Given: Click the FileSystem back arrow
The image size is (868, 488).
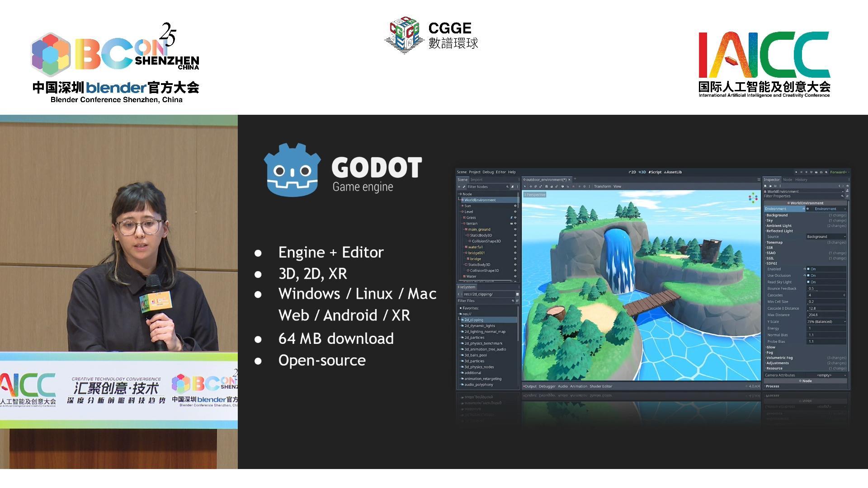Looking at the screenshot, I should (458, 294).
